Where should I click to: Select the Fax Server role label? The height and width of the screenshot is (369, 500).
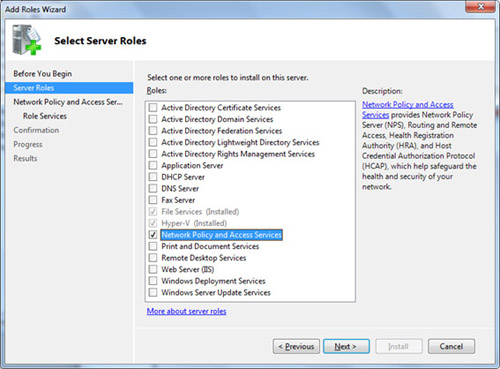pos(178,200)
